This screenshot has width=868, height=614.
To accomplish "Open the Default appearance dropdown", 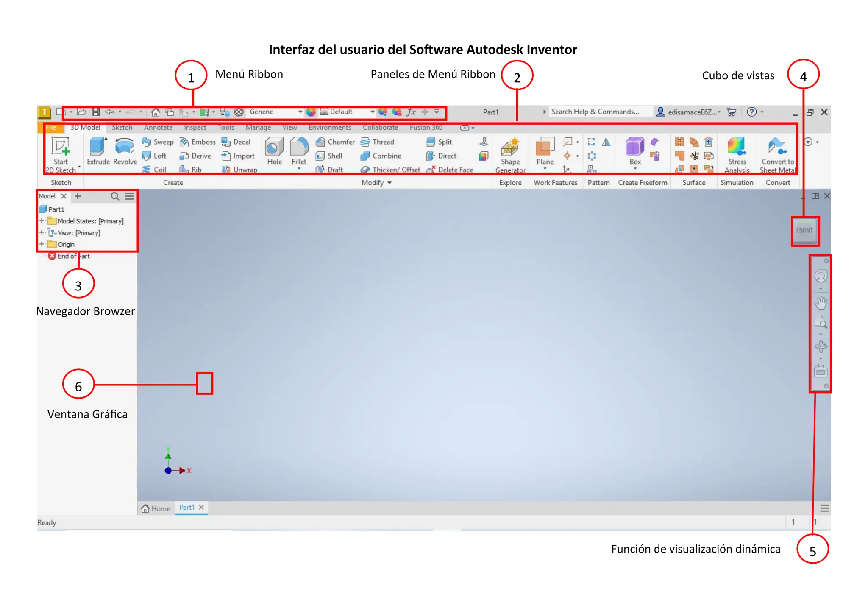I will click(x=348, y=112).
